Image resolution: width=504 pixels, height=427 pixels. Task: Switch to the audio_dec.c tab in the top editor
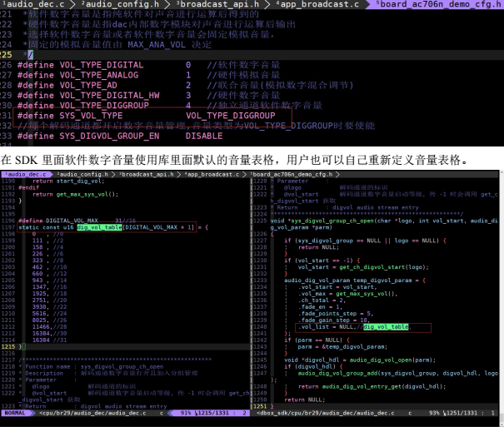click(34, 4)
